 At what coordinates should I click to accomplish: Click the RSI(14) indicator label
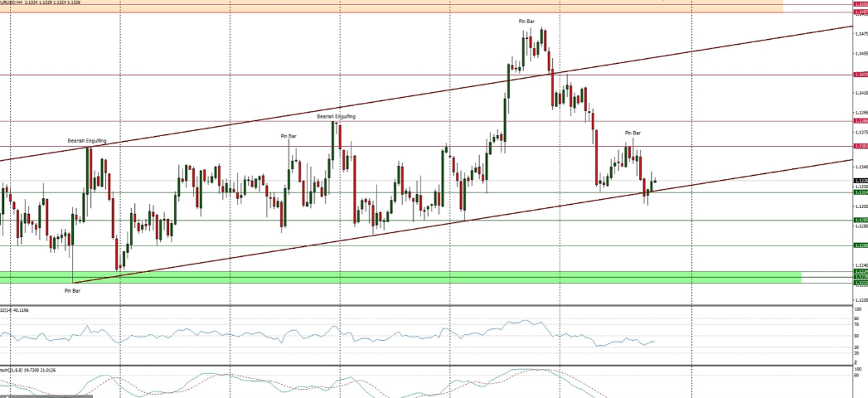click(18, 310)
